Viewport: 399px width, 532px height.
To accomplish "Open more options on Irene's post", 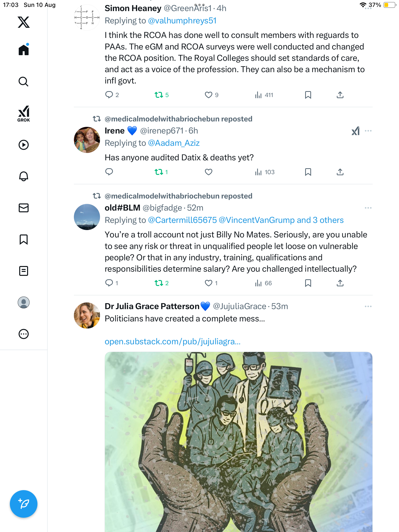I will pos(368,131).
